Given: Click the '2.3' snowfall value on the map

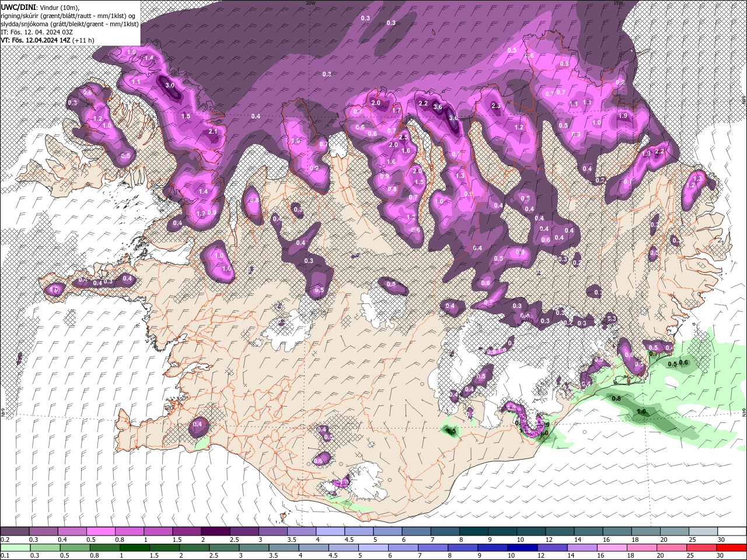Looking at the screenshot, I should click(497, 106).
